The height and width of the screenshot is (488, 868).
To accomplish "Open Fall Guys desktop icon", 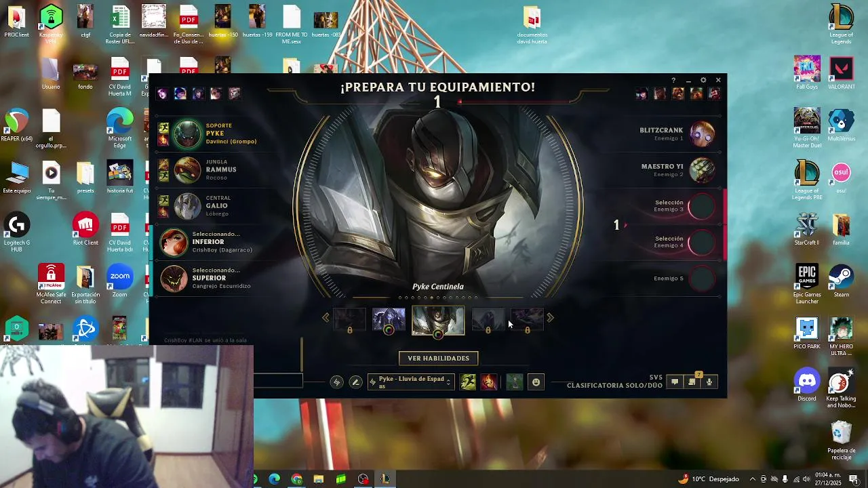I will pyautogui.click(x=807, y=73).
